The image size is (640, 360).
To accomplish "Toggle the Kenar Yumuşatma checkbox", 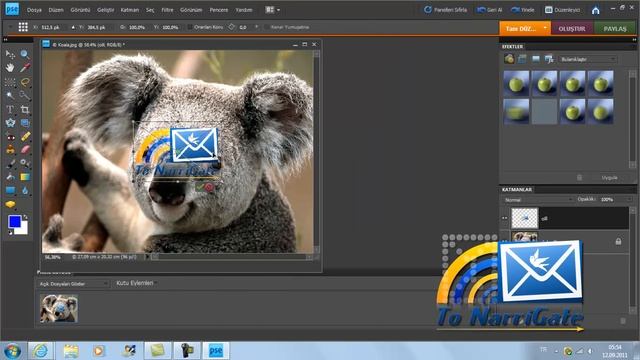I will point(267,27).
